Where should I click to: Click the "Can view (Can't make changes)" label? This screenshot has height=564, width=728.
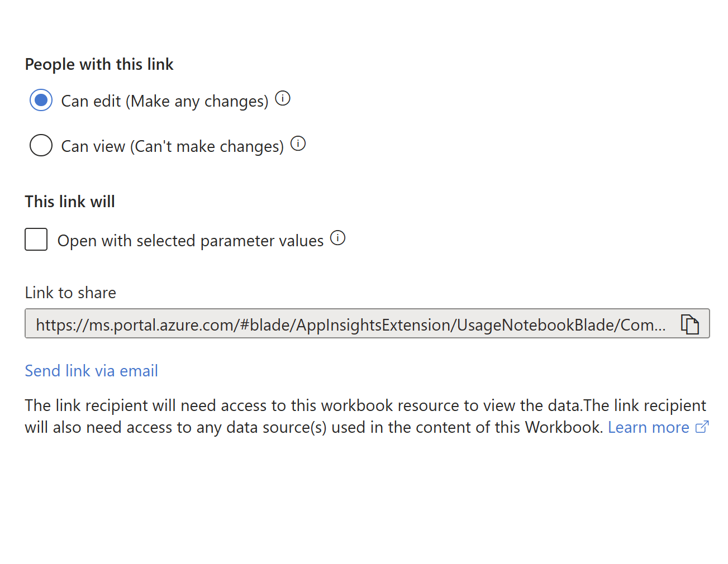coord(172,146)
